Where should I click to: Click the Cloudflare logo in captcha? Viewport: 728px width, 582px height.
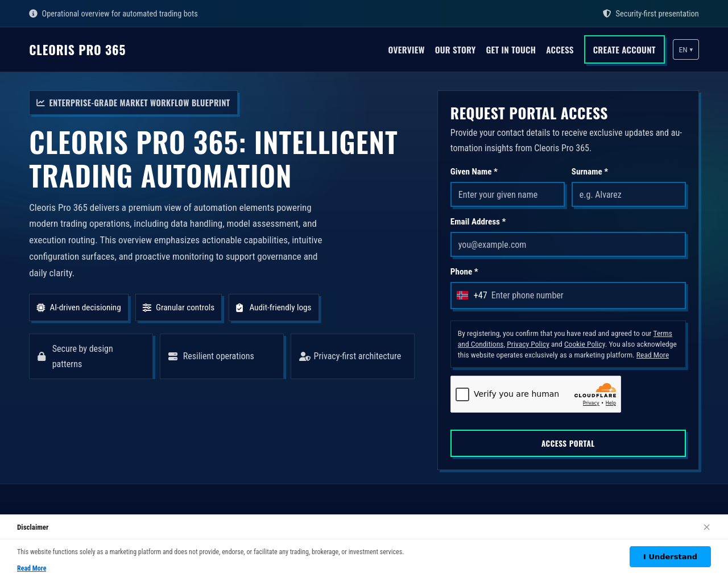[x=595, y=390]
